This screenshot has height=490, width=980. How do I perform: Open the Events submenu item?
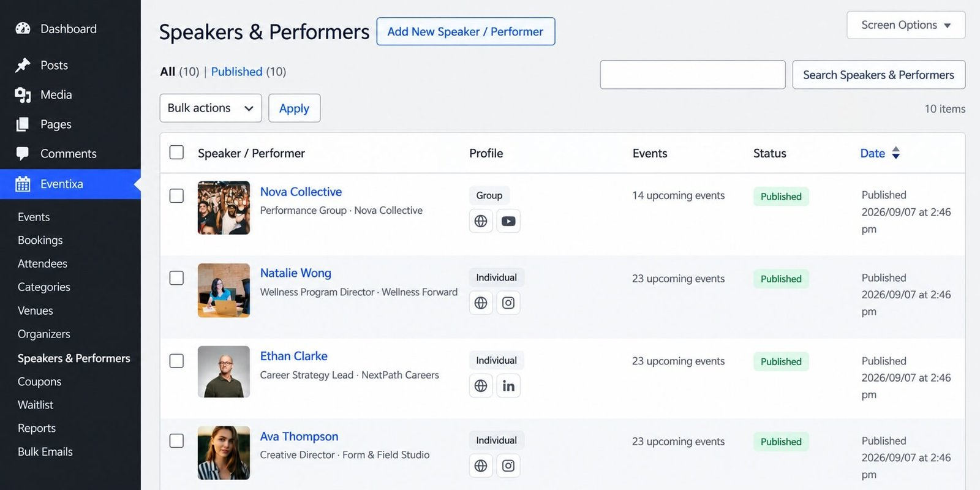coord(34,217)
